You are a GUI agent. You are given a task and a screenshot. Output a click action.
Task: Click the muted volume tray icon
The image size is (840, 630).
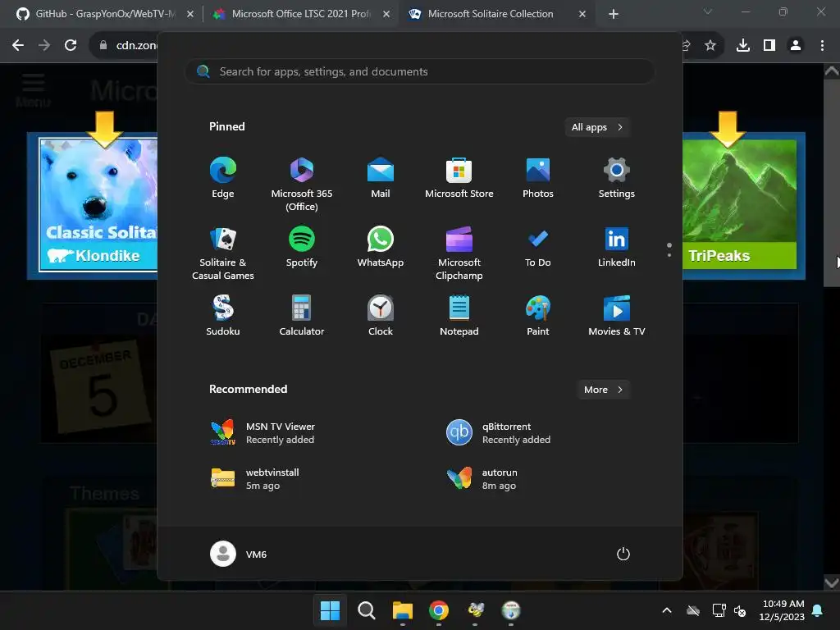[740, 610]
